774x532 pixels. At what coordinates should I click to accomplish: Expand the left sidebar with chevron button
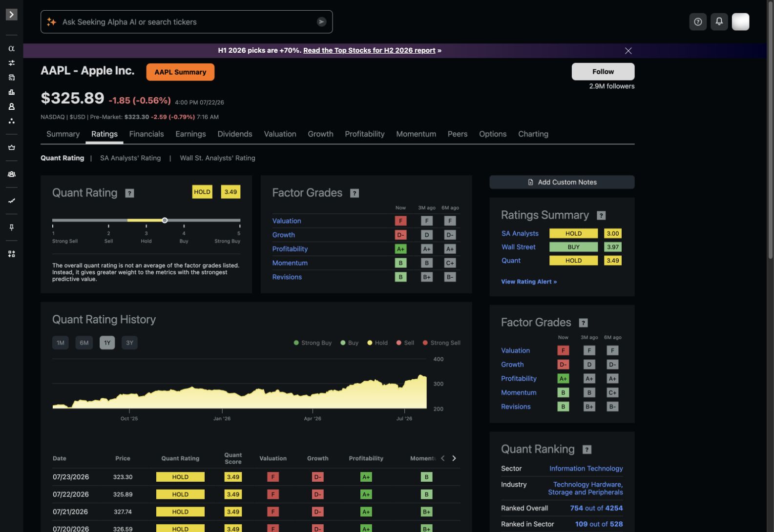[11, 15]
